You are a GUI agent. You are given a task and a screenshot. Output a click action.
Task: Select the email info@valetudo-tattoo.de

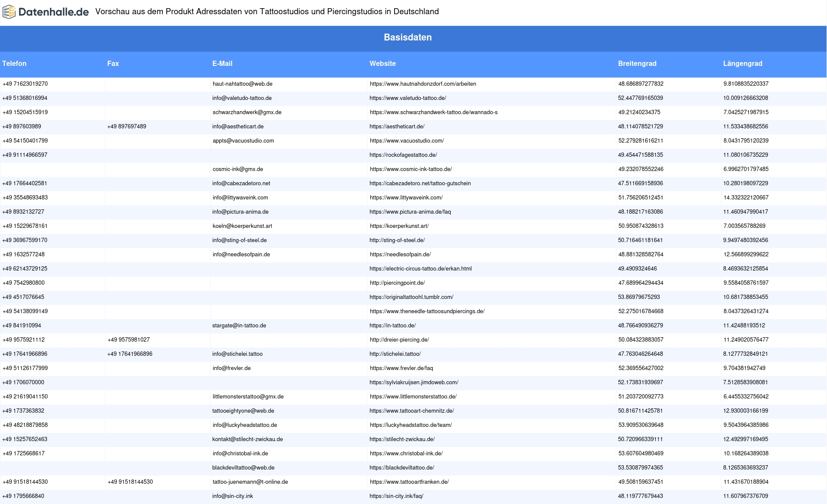pyautogui.click(x=242, y=98)
